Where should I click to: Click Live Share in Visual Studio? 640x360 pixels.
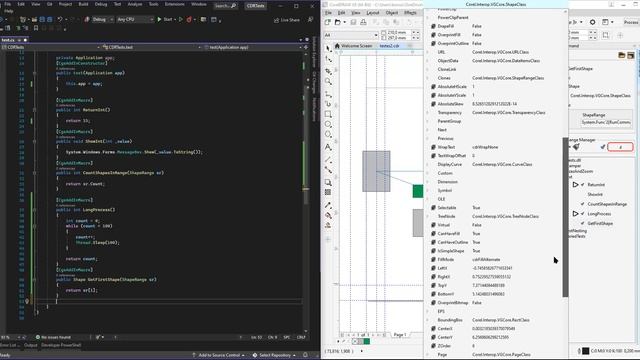pyautogui.click(x=287, y=20)
